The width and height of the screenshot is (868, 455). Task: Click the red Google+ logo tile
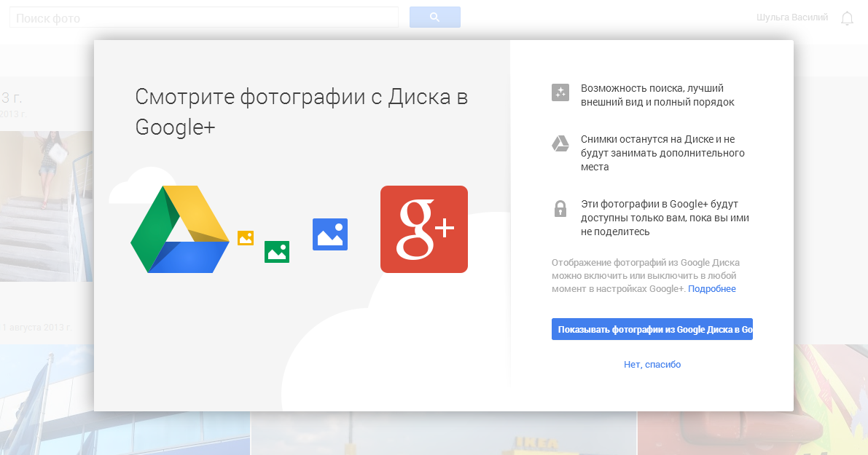[424, 229]
